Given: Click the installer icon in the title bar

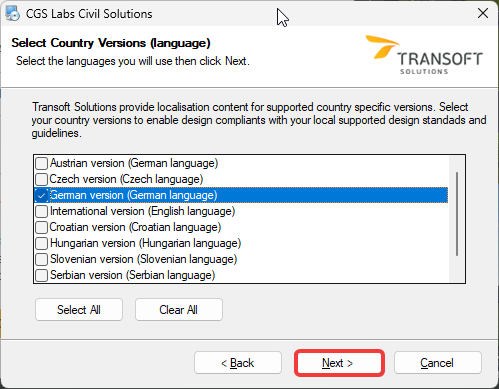Looking at the screenshot, I should coord(12,14).
